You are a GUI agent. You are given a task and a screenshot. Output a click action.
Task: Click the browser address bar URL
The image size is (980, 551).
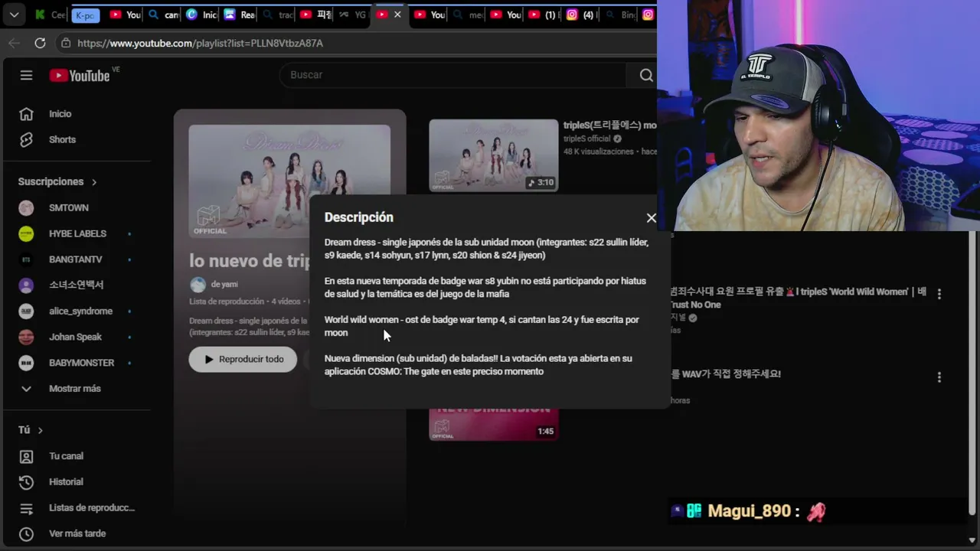pos(200,44)
